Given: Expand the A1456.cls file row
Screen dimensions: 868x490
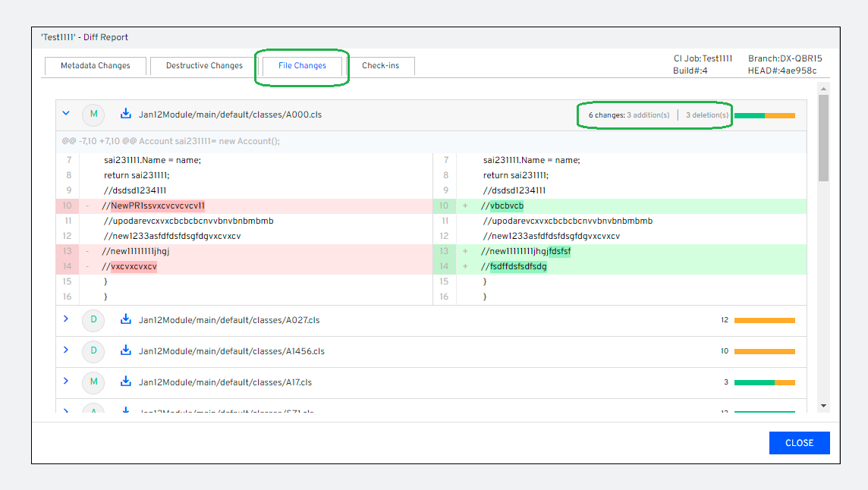Looking at the screenshot, I should pos(66,350).
